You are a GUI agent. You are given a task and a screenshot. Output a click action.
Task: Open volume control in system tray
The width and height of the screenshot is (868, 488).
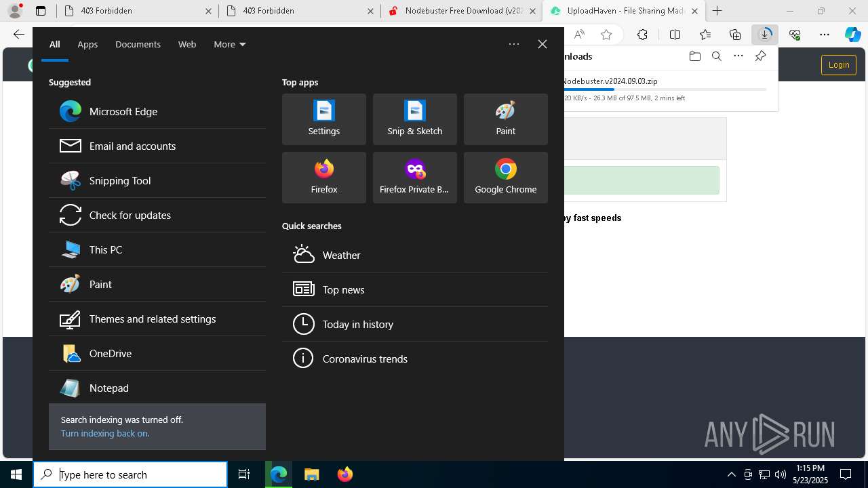click(781, 474)
